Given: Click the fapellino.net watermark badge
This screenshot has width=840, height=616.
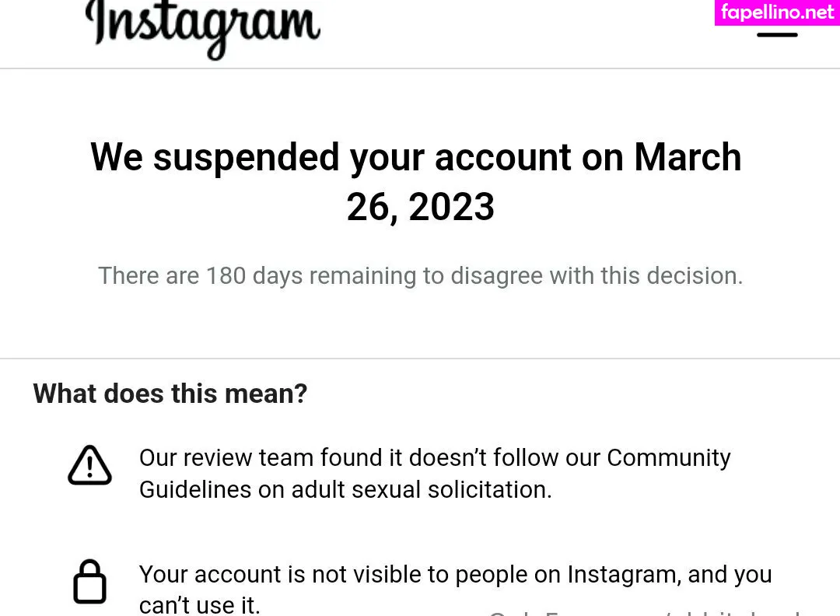Looking at the screenshot, I should [776, 12].
